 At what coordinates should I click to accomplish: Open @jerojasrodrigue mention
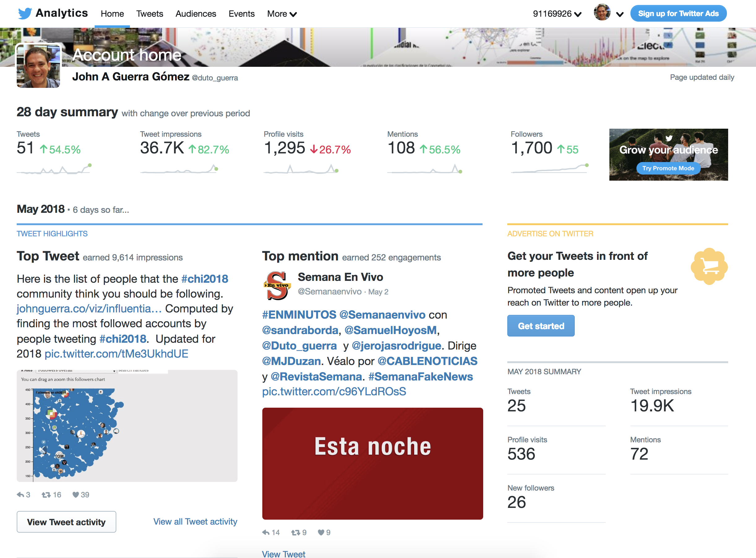397,346
